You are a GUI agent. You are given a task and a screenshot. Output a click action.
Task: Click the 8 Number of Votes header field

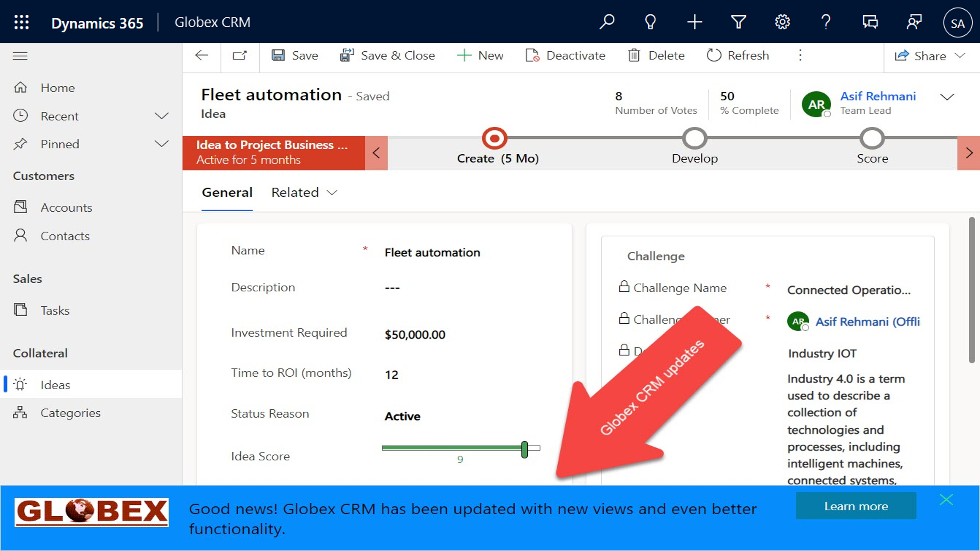pyautogui.click(x=656, y=103)
